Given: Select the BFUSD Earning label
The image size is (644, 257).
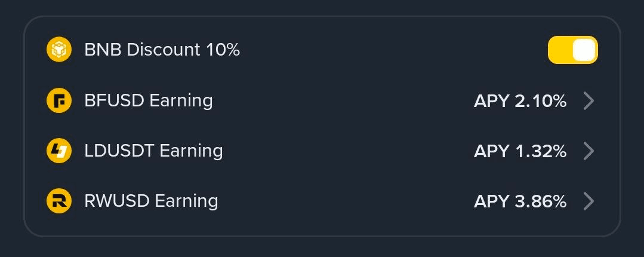Looking at the screenshot, I should (x=149, y=100).
